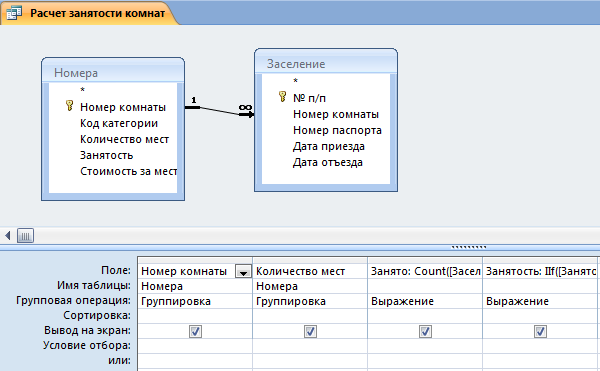Click table name 'Номера' under Количество мест column

pos(310,286)
